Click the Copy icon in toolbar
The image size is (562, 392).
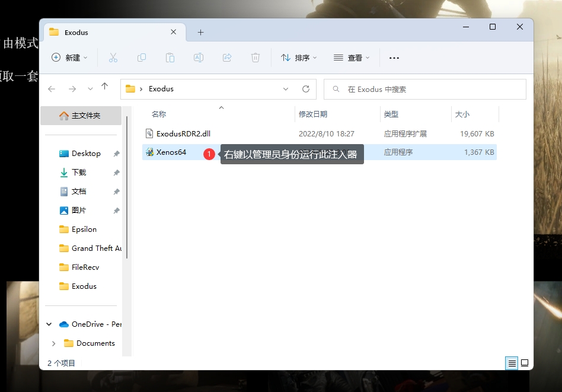click(142, 58)
